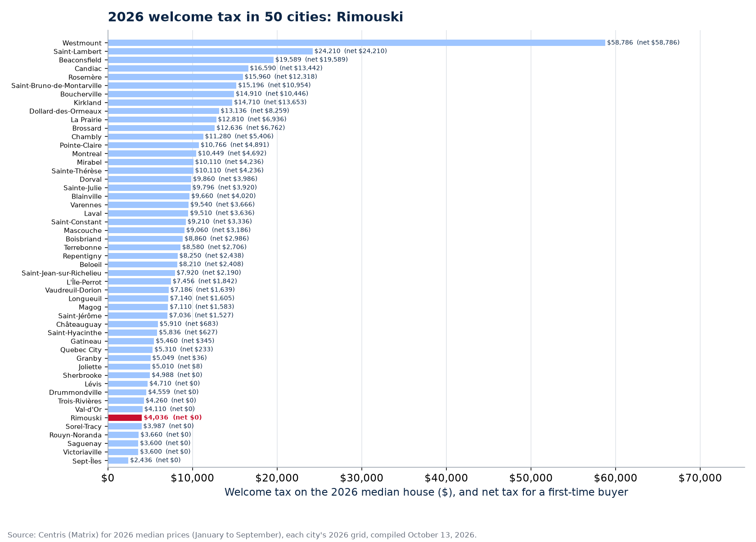Click the '$5,460 (net $345)' Gatineau value
This screenshot has height=542, width=756.
point(185,341)
